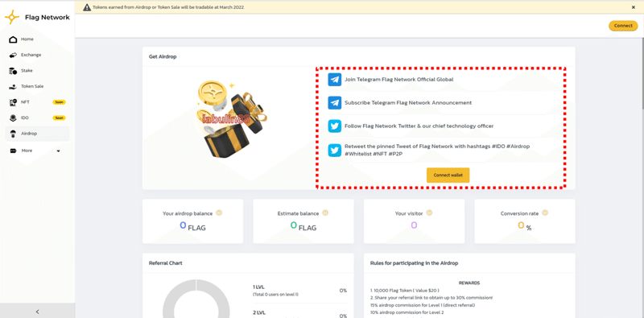
Task: Expand the More menu dropdown arrow
Action: coord(58,151)
